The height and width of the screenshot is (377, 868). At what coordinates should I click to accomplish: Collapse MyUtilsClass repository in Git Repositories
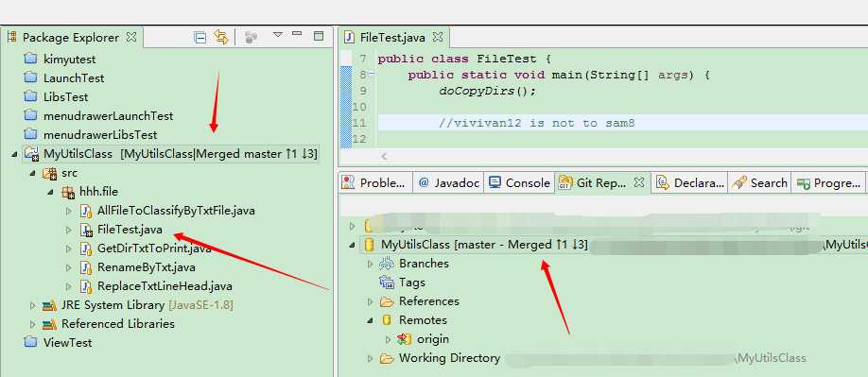353,245
